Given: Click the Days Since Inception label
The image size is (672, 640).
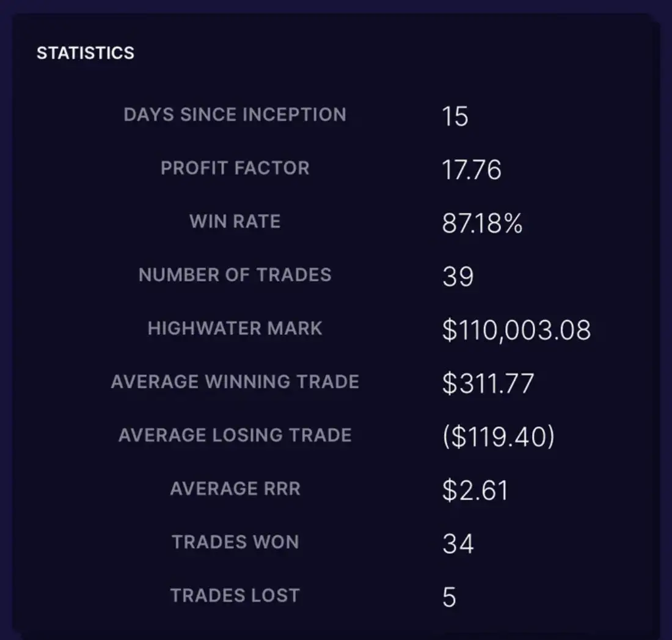Looking at the screenshot, I should [x=235, y=115].
